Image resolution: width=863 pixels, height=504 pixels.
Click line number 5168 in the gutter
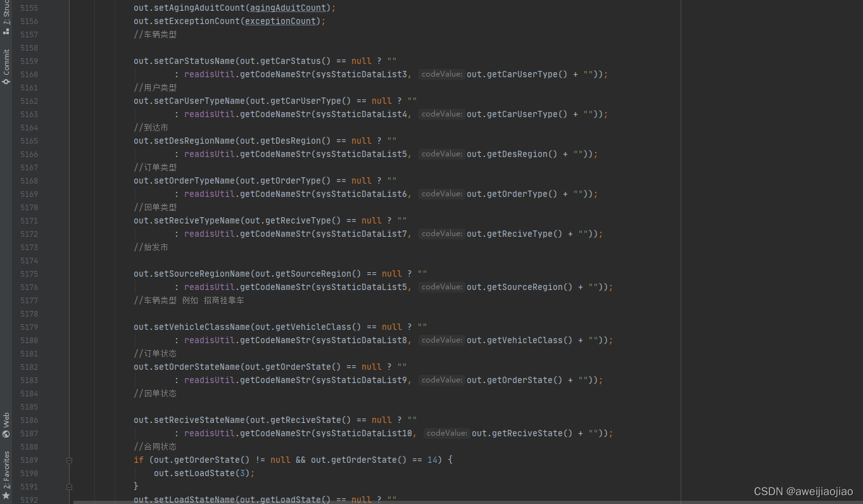29,181
